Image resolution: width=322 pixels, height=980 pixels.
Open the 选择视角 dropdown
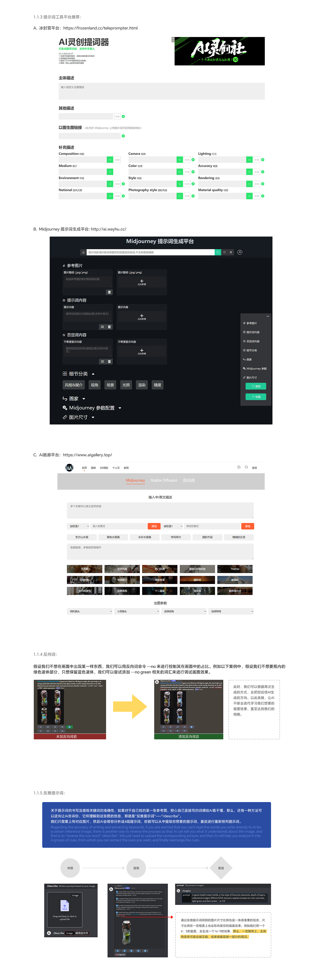tap(184, 611)
